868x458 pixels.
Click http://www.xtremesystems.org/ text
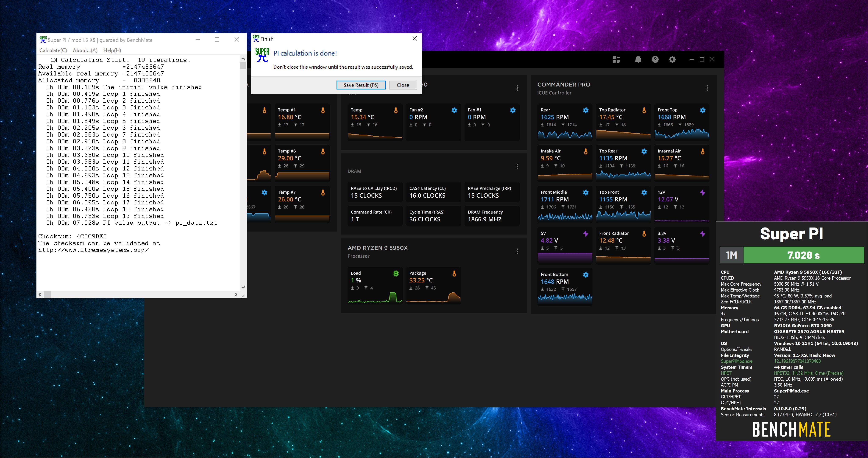click(93, 250)
